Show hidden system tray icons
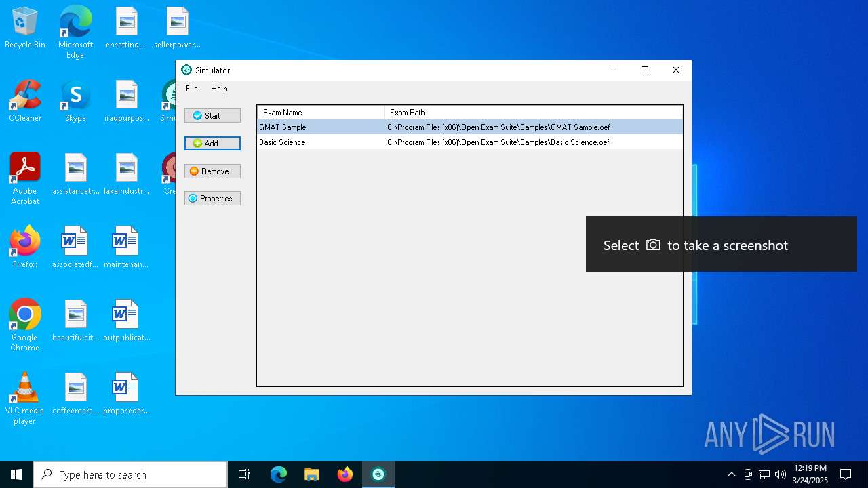 (x=731, y=474)
